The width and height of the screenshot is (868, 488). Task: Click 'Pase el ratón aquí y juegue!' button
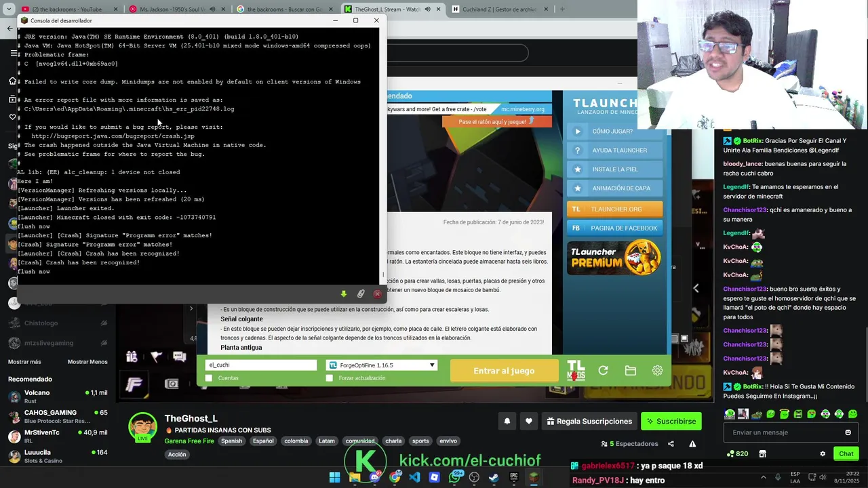(496, 122)
